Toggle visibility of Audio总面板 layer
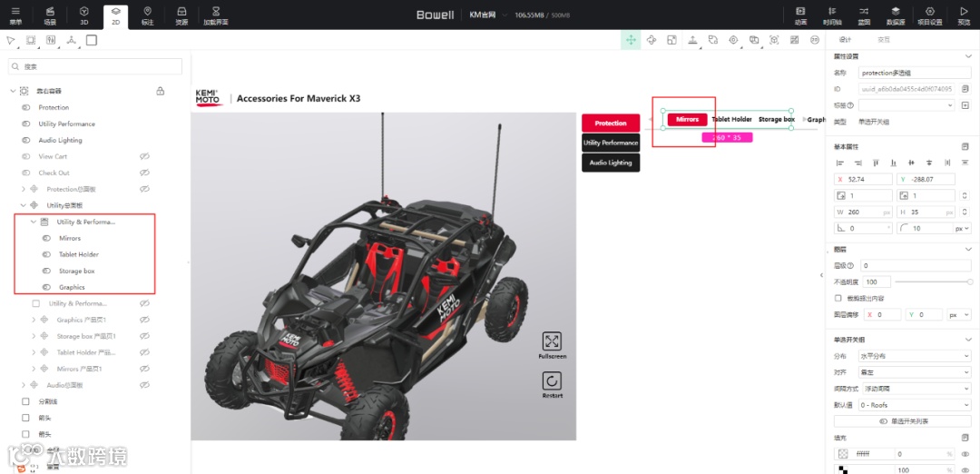The image size is (980, 474). tap(144, 385)
